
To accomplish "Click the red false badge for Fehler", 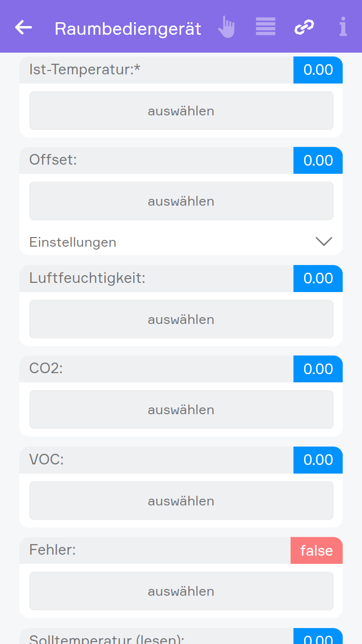I will click(317, 550).
